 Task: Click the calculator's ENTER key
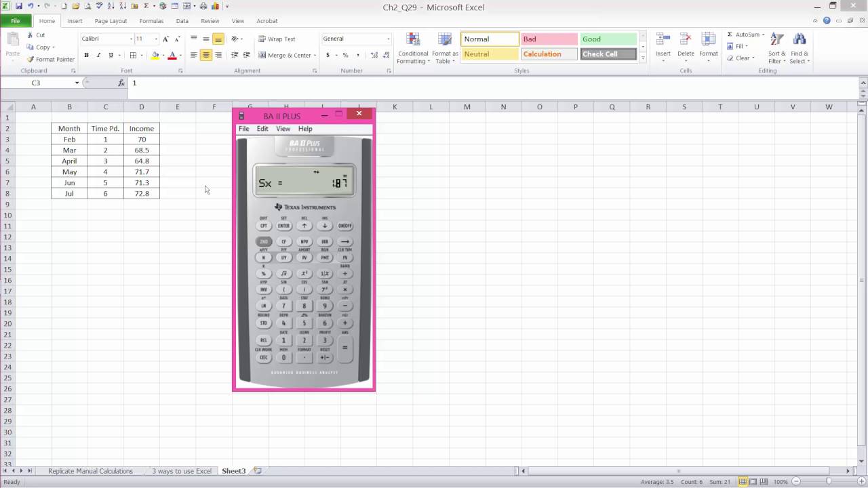click(283, 226)
